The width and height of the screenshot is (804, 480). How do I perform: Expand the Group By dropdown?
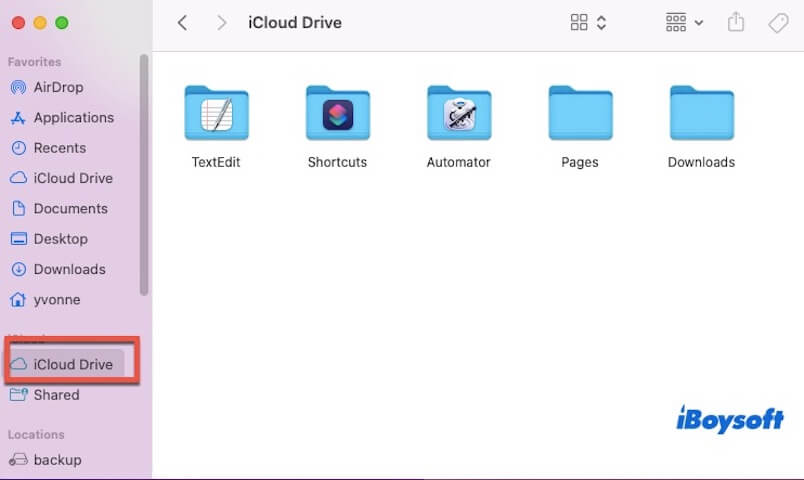pyautogui.click(x=684, y=22)
